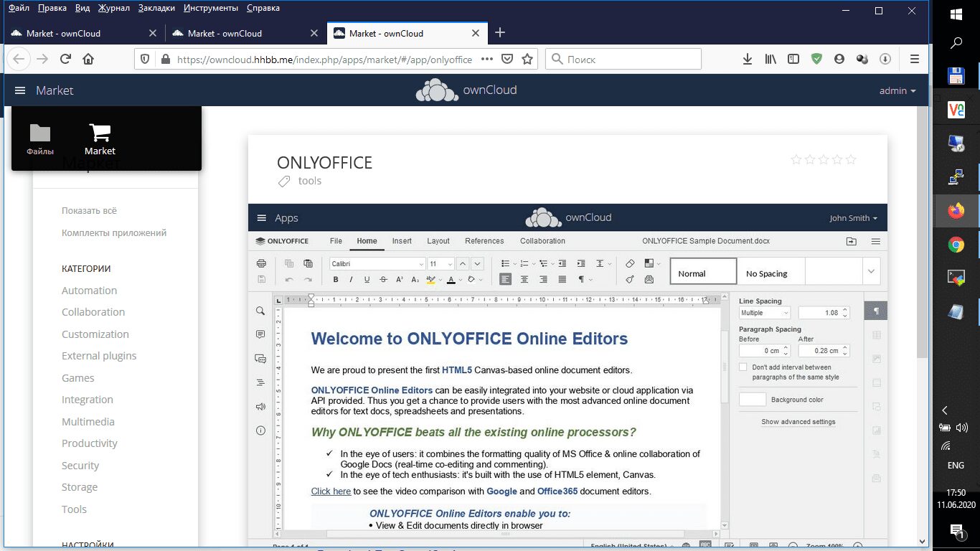Bookmark this page with the star icon
This screenshot has height=551, width=980.
[527, 60]
